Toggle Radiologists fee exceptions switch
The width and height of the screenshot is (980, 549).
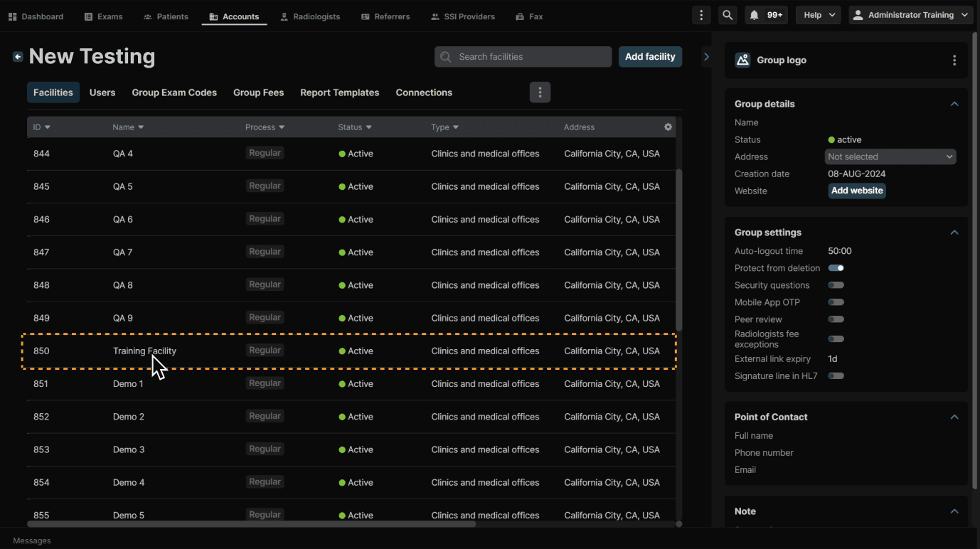click(836, 339)
